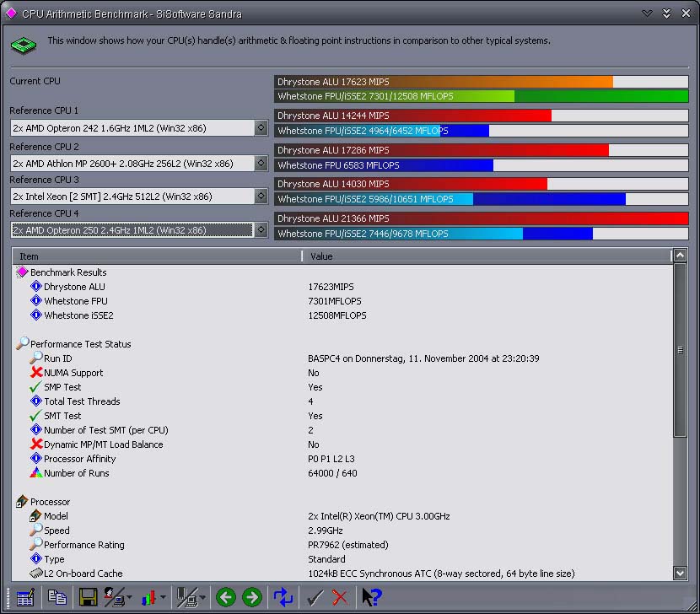Click the Item column header
Screen dimensions: 700x614
pyautogui.click(x=157, y=256)
